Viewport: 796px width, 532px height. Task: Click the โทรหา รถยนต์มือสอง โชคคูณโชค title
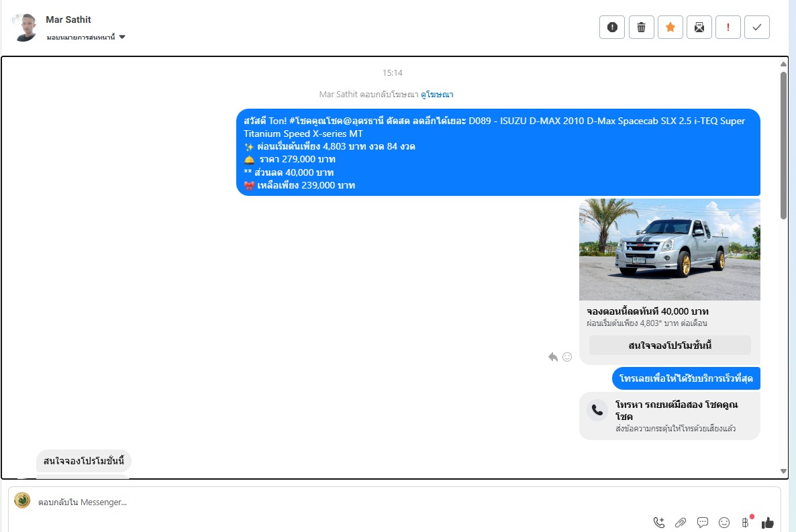click(x=676, y=410)
